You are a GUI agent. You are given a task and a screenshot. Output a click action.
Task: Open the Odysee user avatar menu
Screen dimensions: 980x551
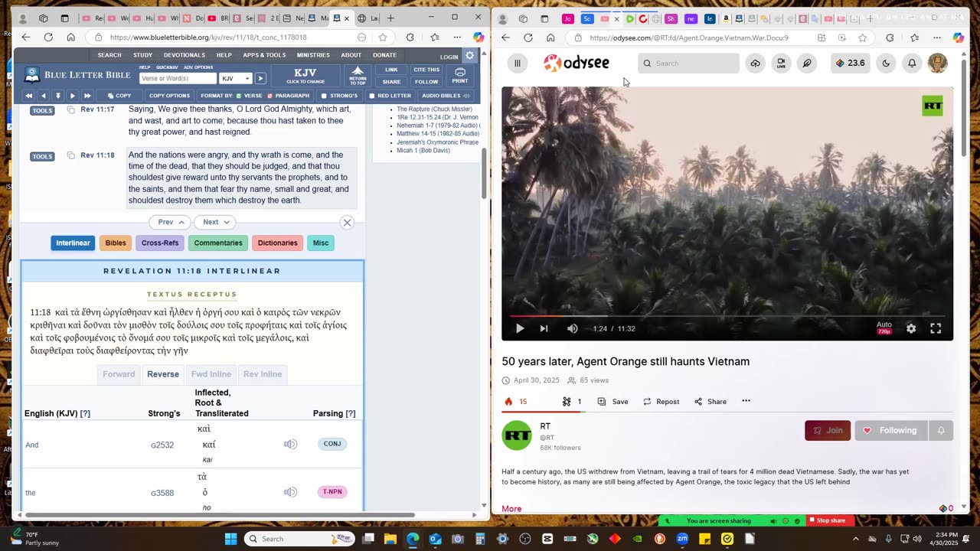[937, 64]
